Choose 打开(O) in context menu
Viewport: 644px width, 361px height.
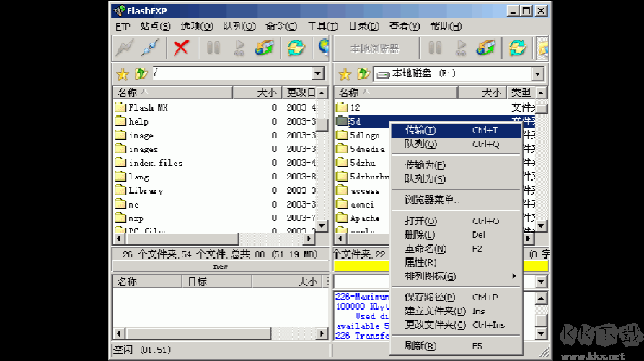tap(456, 221)
